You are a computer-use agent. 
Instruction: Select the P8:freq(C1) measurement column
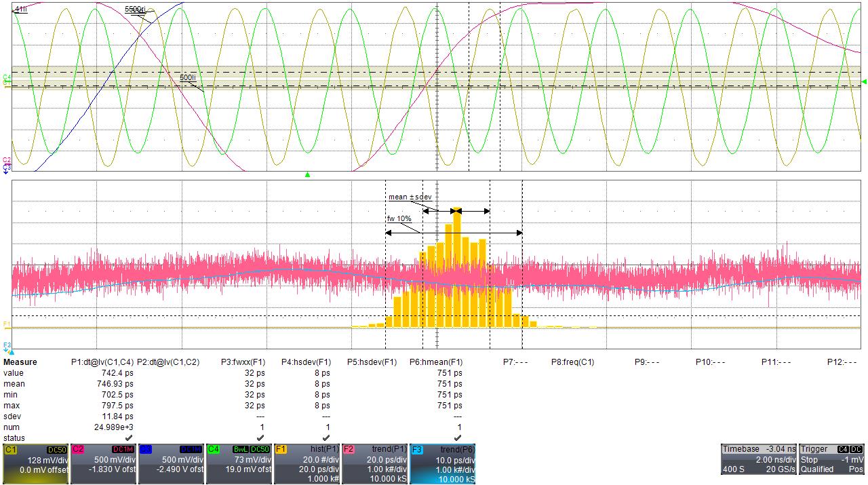(x=572, y=362)
